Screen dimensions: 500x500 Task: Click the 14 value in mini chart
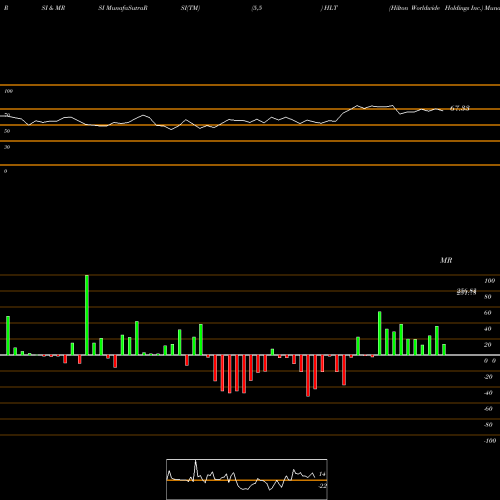click(x=322, y=474)
